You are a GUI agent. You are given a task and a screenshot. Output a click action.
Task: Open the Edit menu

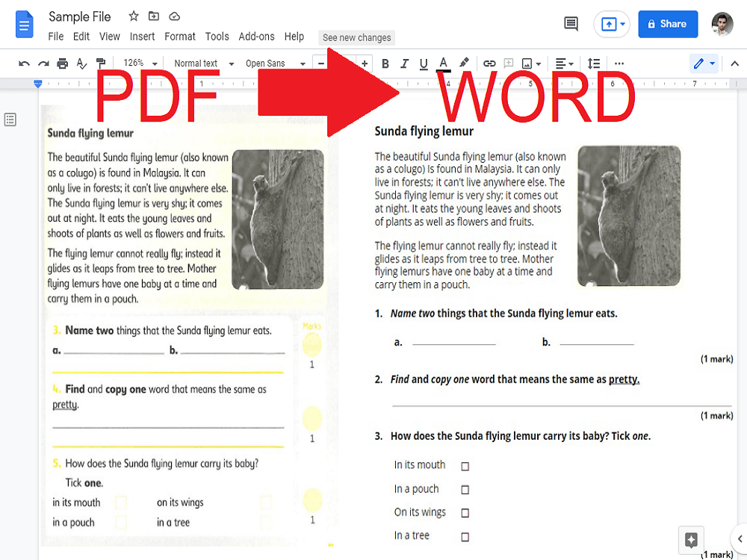click(x=81, y=37)
